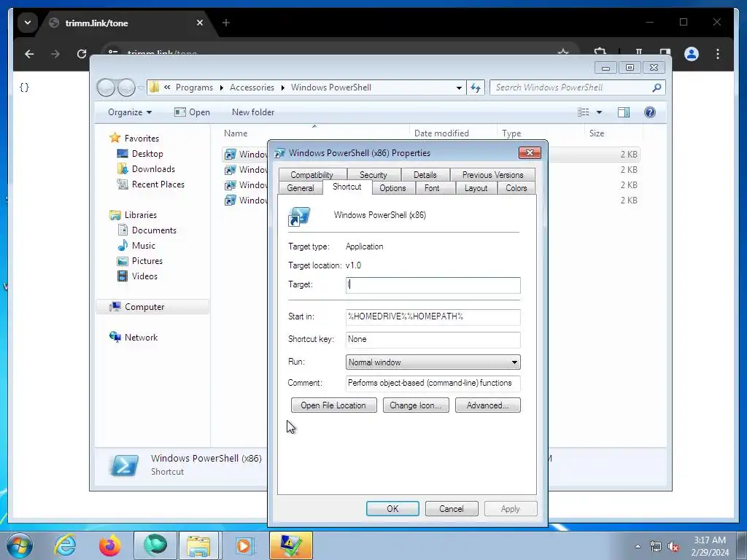The height and width of the screenshot is (560, 747).
Task: Select Favorites in the navigation pane
Action: (x=142, y=138)
